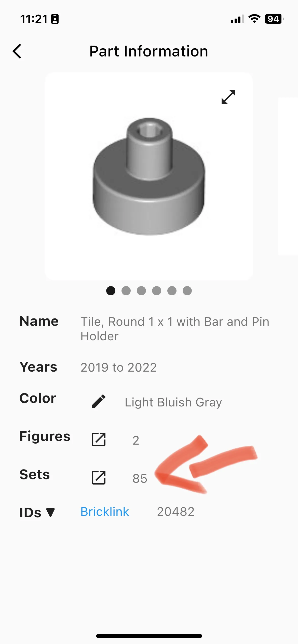Tap the battery indicator in status bar
The height and width of the screenshot is (644, 298).
pos(274,19)
